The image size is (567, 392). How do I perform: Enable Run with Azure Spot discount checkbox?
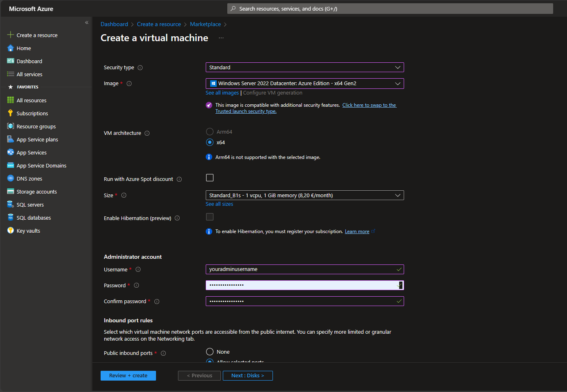(x=210, y=178)
